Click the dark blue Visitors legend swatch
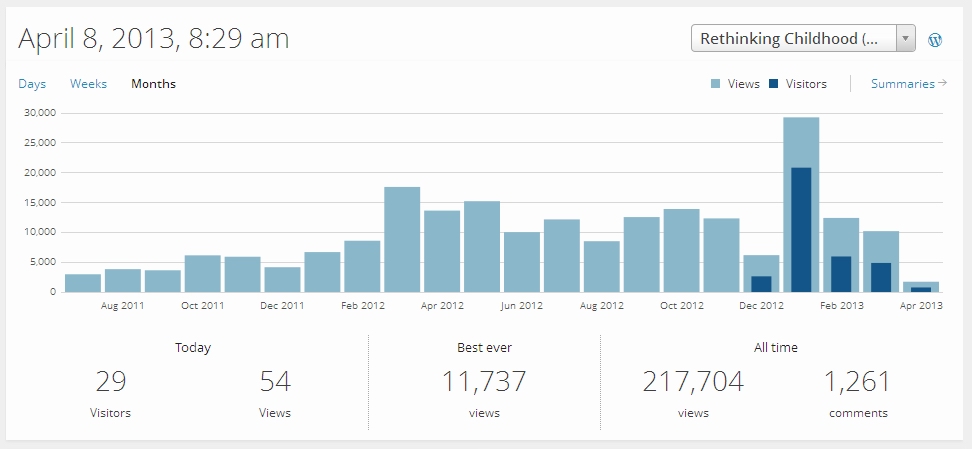 (774, 84)
